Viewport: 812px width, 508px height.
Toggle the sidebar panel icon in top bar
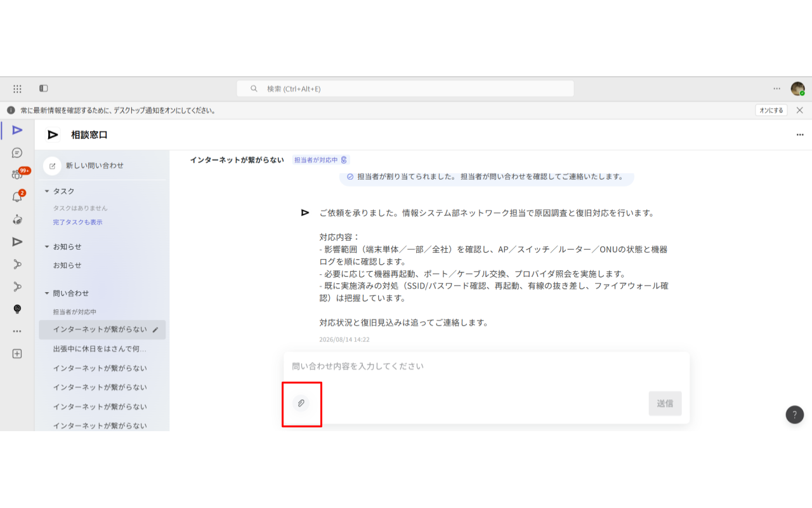(43, 89)
